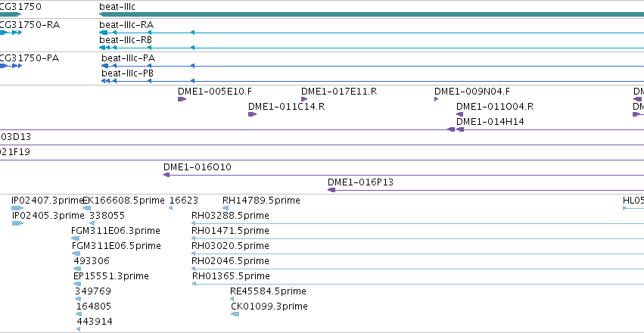Screen dimensions: 644x333
Task: Select the CK01099.3prime label
Action: click(x=269, y=307)
